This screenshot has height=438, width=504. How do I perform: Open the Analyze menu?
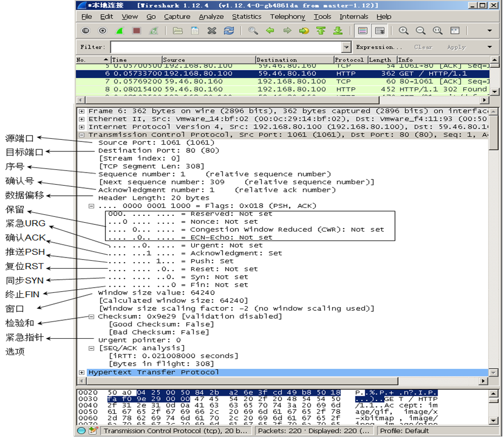[211, 16]
